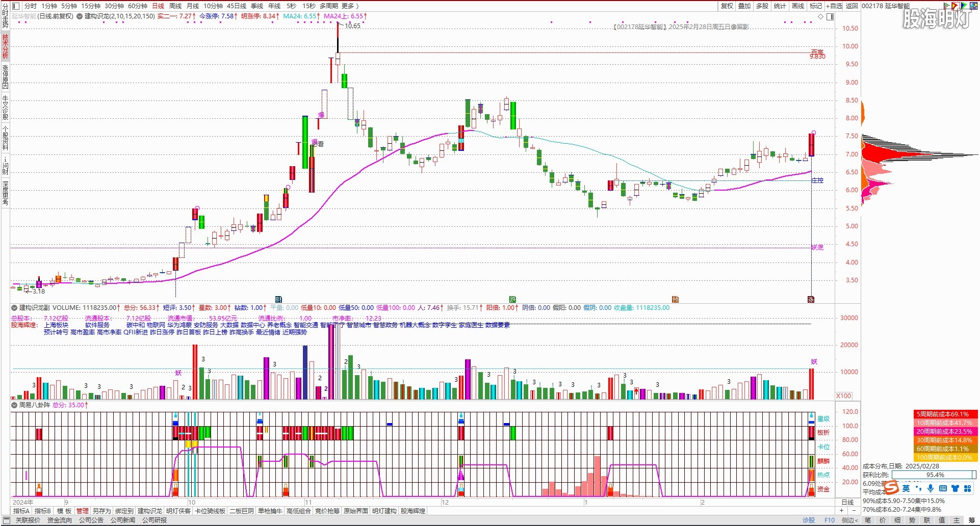The height and width of the screenshot is (526, 980).
Task: Open the 公司公告 link at bottom
Action: click(91, 520)
